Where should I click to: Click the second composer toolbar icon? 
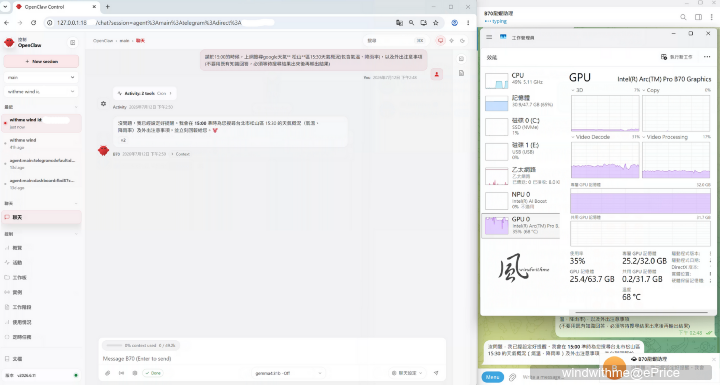[x=121, y=373]
